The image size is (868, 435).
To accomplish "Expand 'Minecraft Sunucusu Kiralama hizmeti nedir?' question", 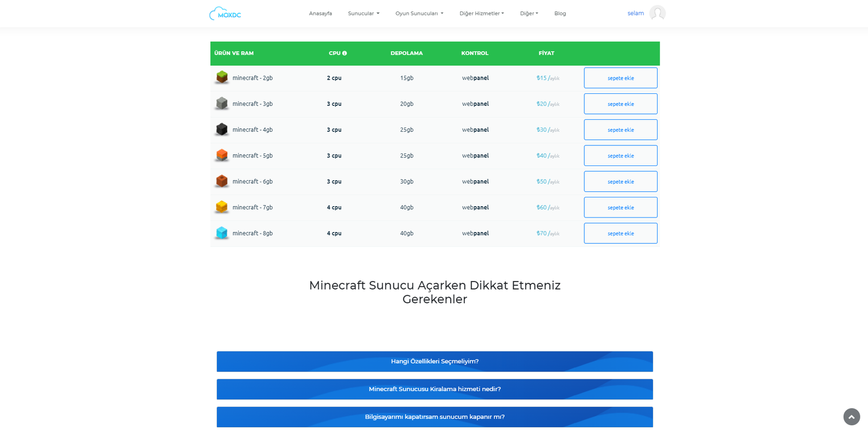I will [x=435, y=389].
